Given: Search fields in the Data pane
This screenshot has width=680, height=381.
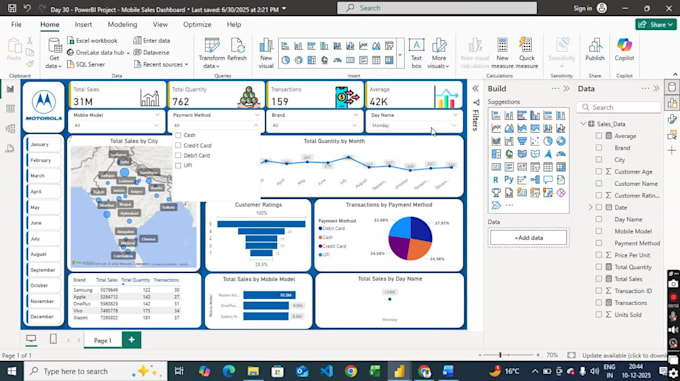Looking at the screenshot, I should pos(619,107).
